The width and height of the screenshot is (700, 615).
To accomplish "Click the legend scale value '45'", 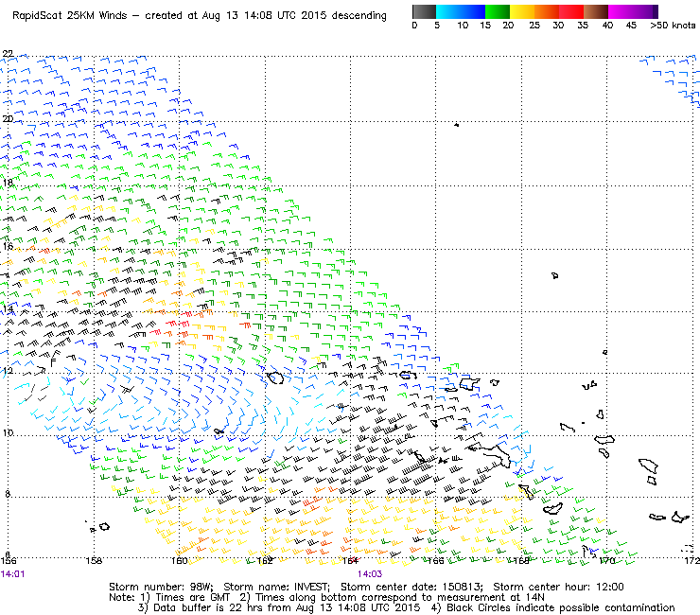I will (x=631, y=26).
